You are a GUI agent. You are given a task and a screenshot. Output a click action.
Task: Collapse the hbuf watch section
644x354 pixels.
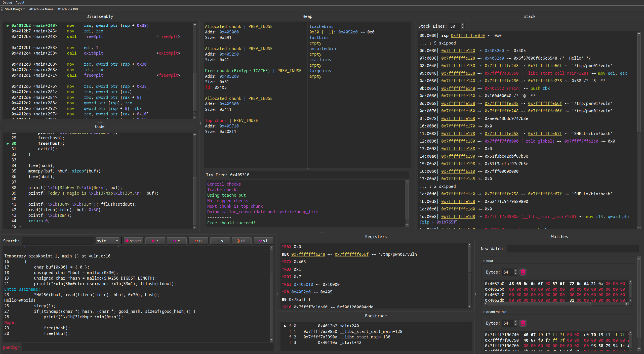pos(484,261)
